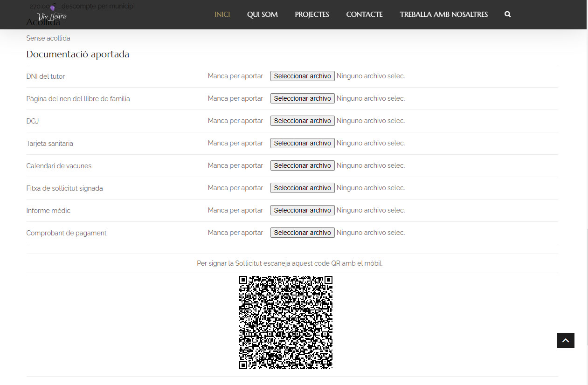588x385 pixels.
Task: Click 'Manca per aportar' in DNI del tutor row
Action: click(x=235, y=76)
